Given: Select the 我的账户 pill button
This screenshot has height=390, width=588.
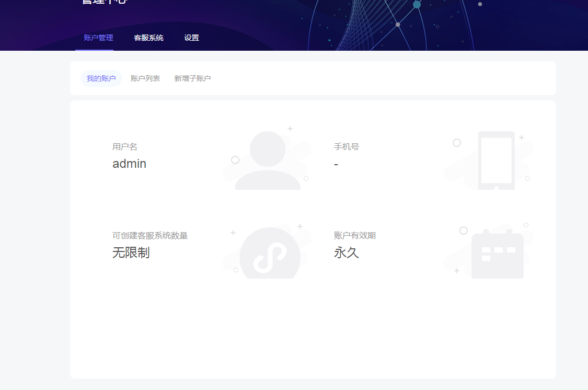Looking at the screenshot, I should point(101,78).
